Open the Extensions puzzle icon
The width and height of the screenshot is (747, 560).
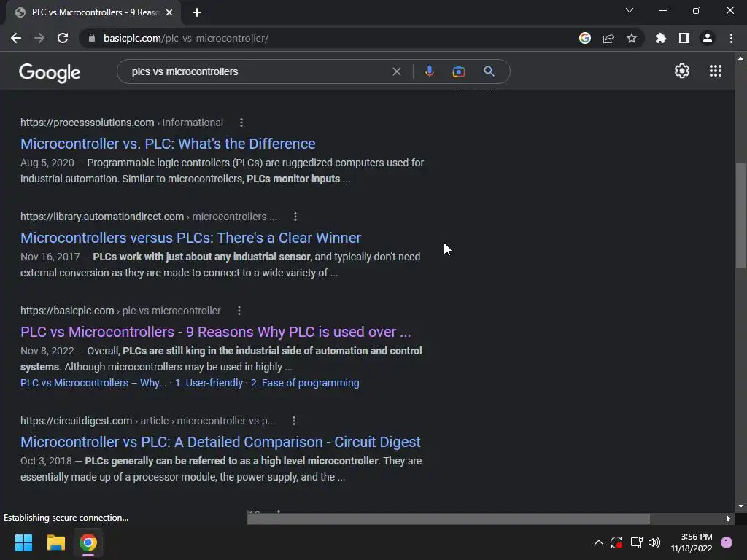(661, 38)
